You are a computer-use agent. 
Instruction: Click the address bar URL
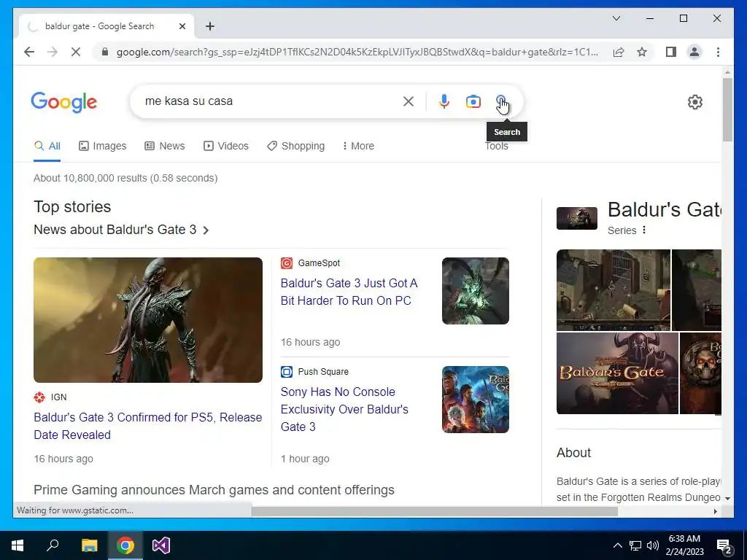pos(357,52)
